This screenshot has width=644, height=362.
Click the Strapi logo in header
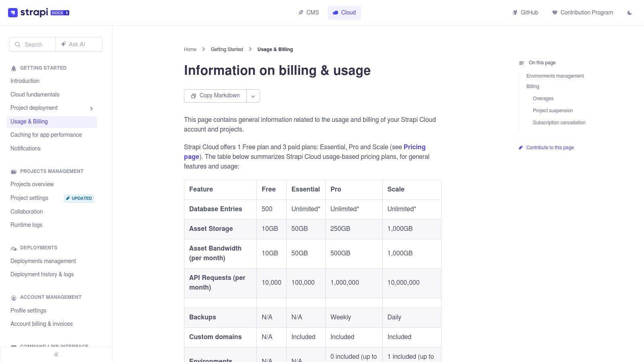coord(39,12)
